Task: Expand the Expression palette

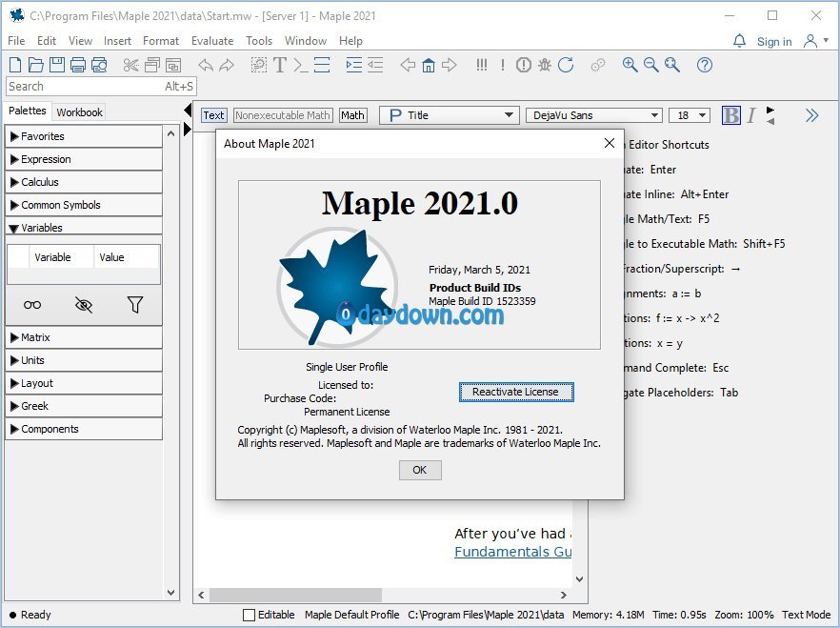Action: point(84,159)
